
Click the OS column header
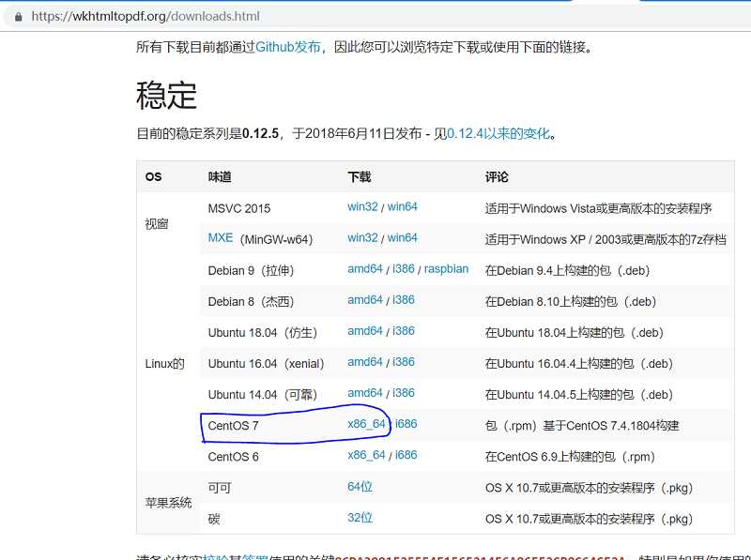[153, 176]
